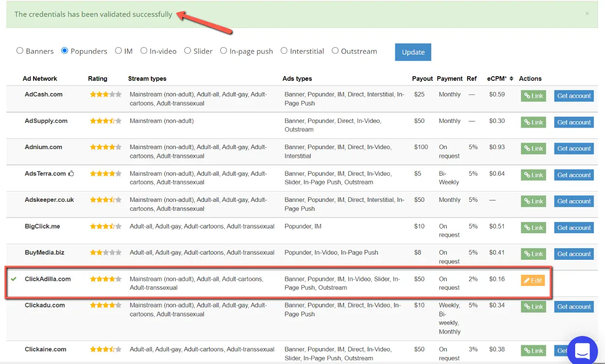This screenshot has height=364, width=605.
Task: Click the Adnium.com network name
Action: tap(43, 147)
